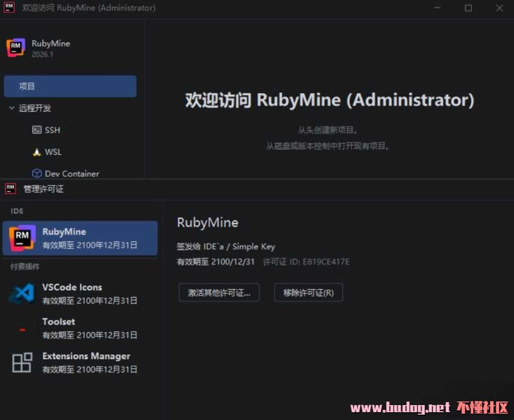Click the welcome heading 欢迎访问 RubyMine

coord(329,100)
